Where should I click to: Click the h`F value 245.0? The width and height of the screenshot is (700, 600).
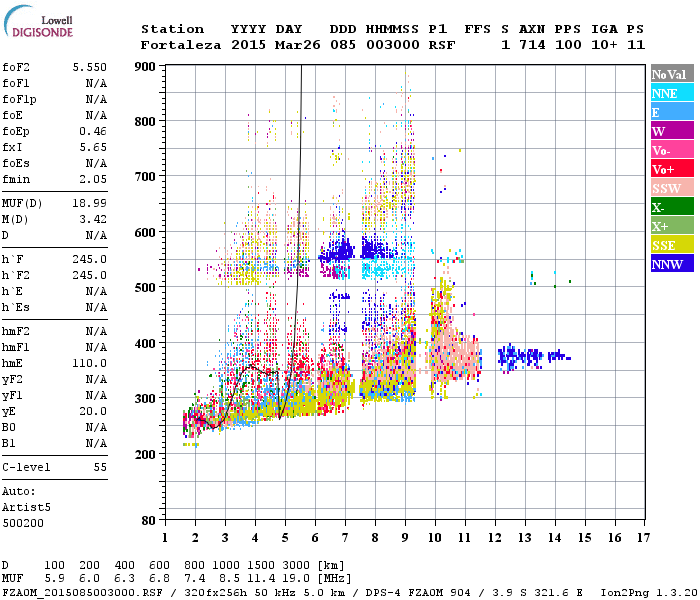coord(90,259)
